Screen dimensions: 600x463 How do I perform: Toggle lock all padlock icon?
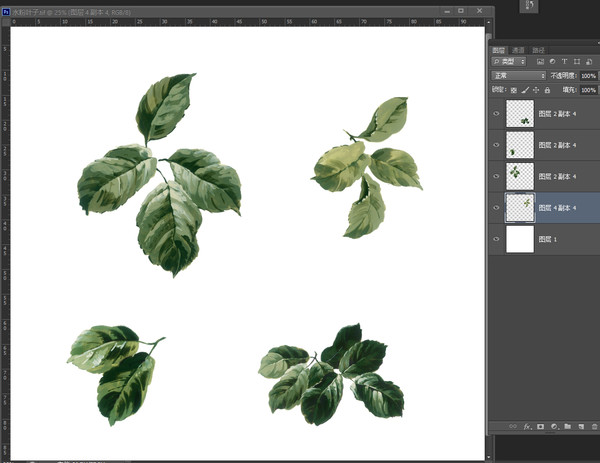[547, 90]
